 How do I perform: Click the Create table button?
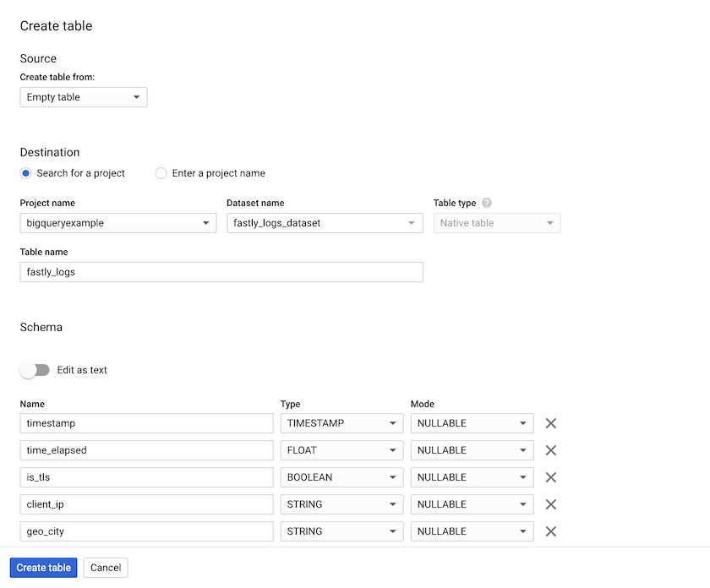tap(43, 567)
